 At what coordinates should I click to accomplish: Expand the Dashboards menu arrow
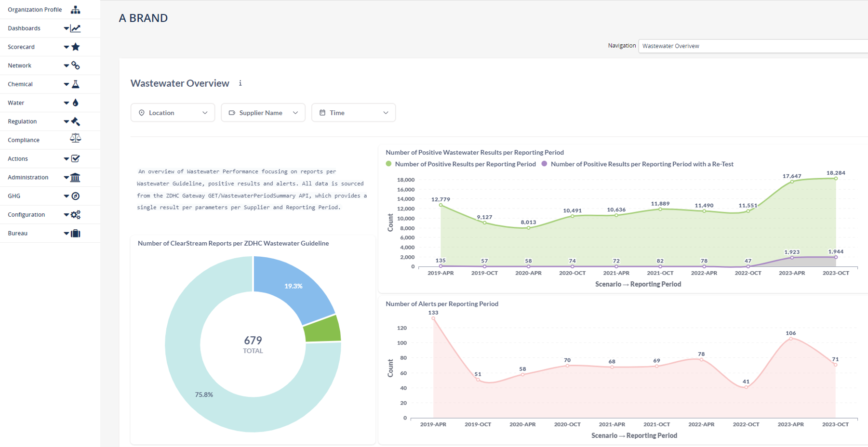[x=66, y=28]
